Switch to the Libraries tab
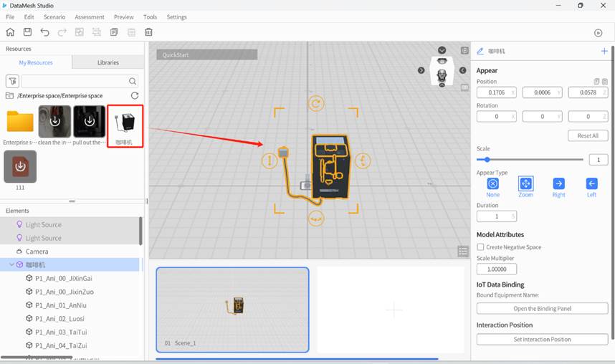 (108, 62)
